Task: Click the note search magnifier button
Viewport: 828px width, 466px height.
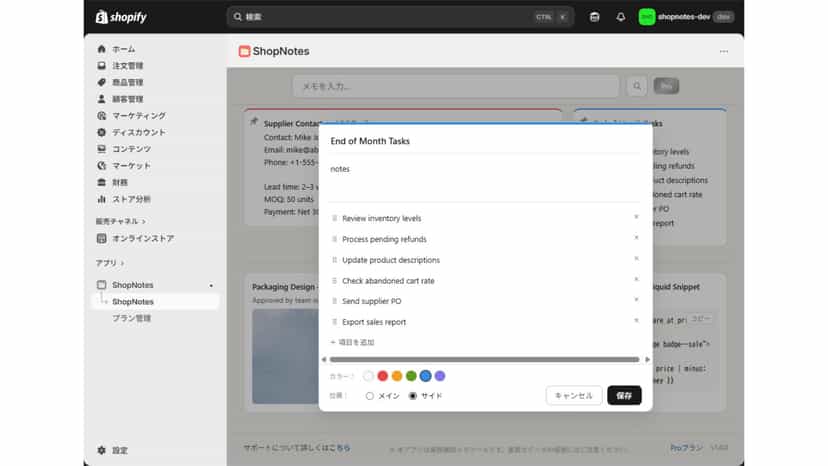Action: coord(637,86)
